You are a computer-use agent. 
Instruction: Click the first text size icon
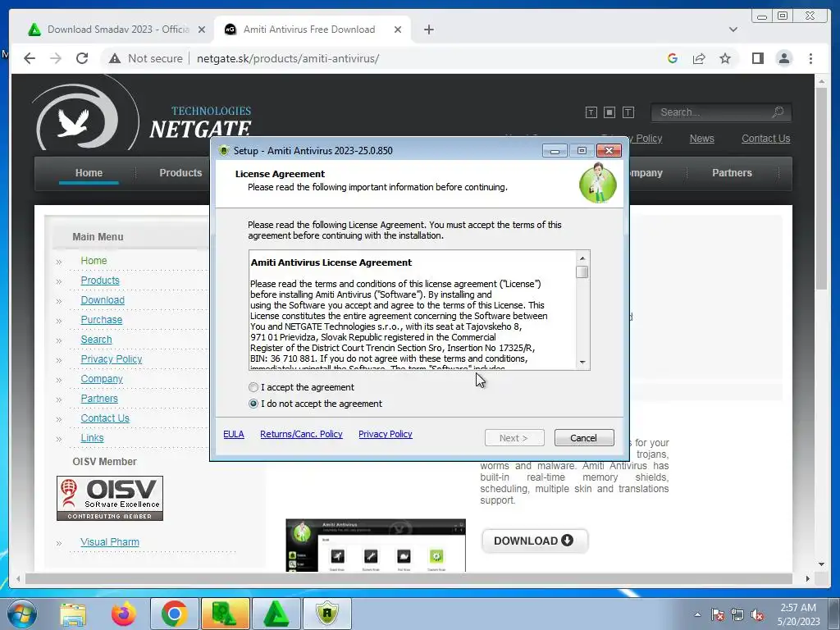[591, 112]
